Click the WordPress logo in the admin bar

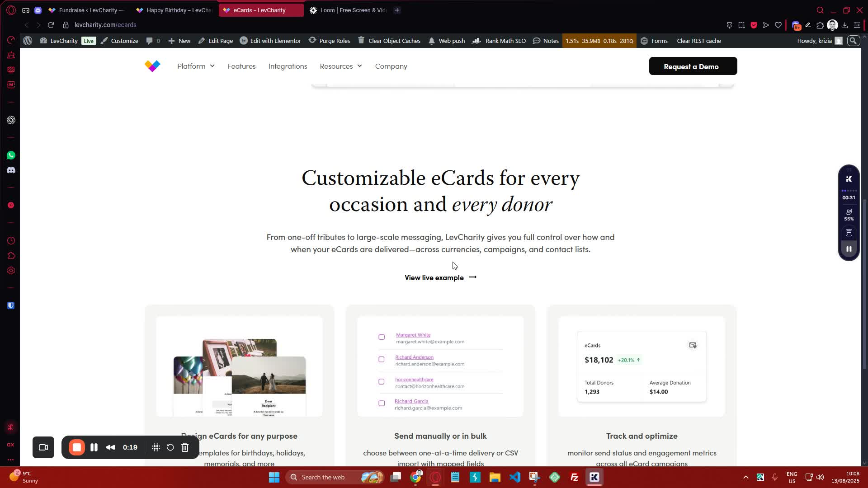pyautogui.click(x=28, y=41)
